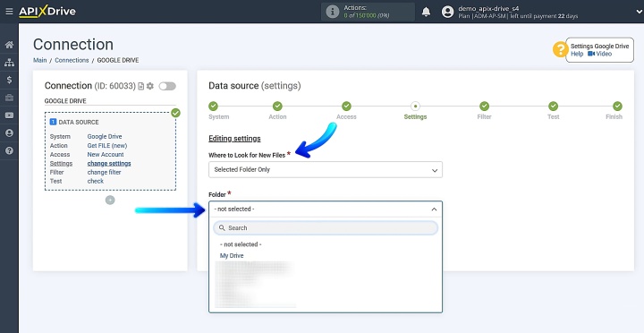Open Where to Look for New Files dropdown
The width and height of the screenshot is (644, 333).
coord(326,170)
